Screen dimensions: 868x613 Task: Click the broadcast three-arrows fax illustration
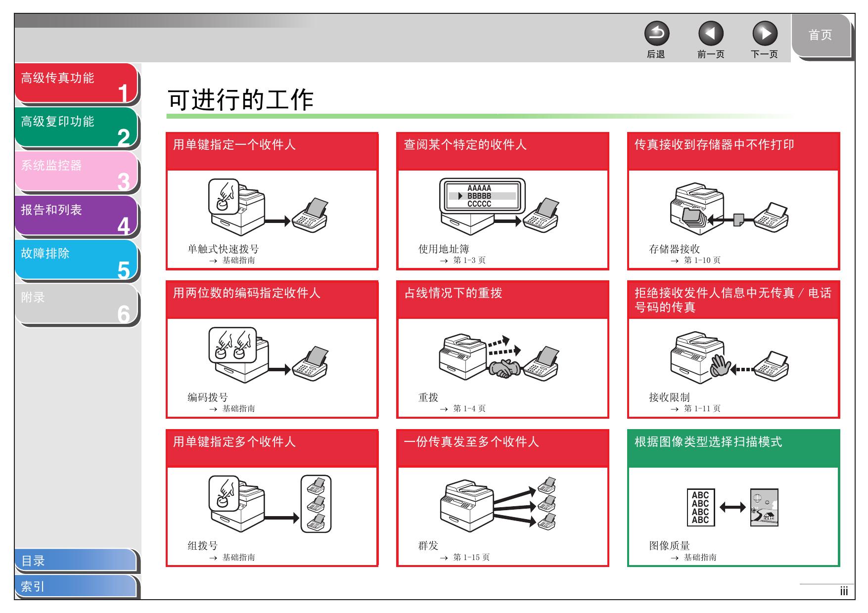[x=499, y=505]
